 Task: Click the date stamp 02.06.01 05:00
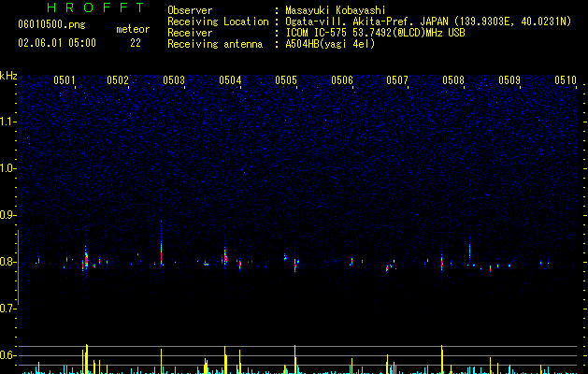pos(57,43)
